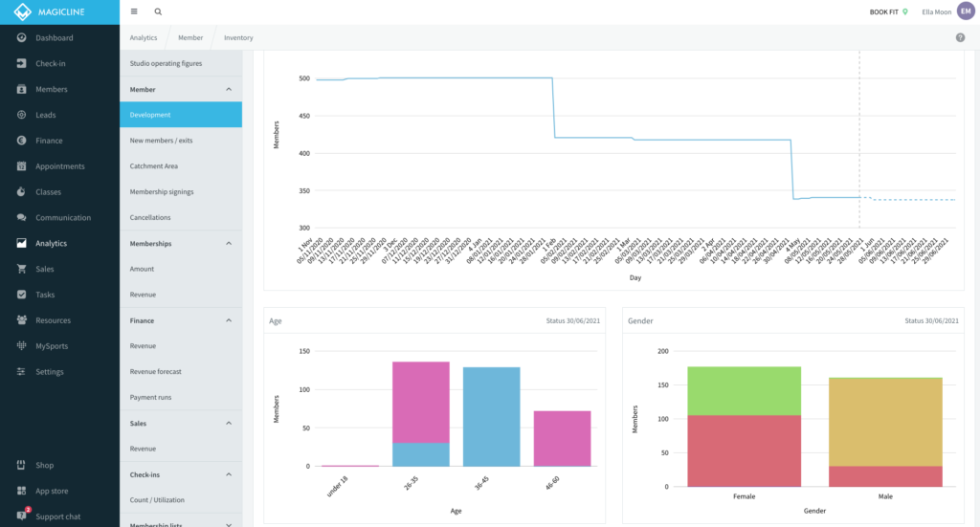Viewport: 980px width, 527px height.
Task: Collapse the Check-ins section chevron
Action: [228, 474]
